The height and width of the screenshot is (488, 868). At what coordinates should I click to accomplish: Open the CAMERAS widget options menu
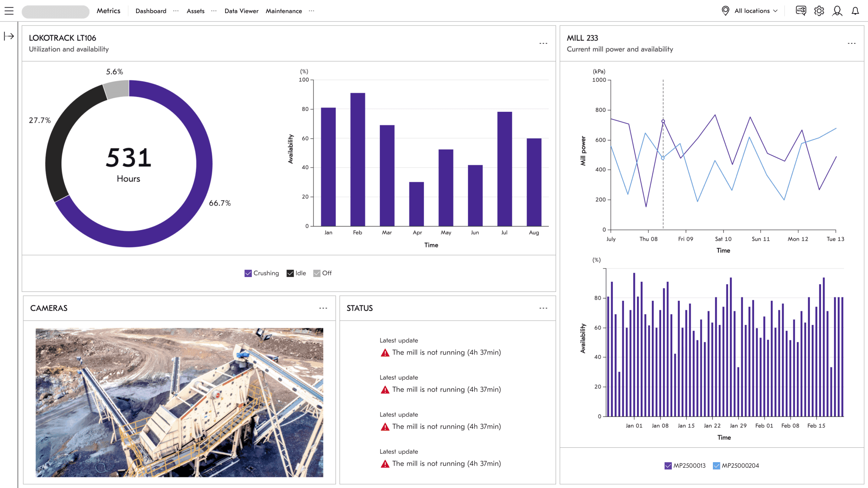pos(323,308)
